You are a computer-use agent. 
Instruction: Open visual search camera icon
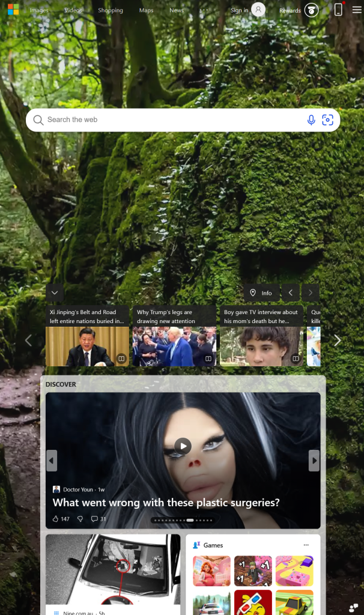pyautogui.click(x=327, y=120)
